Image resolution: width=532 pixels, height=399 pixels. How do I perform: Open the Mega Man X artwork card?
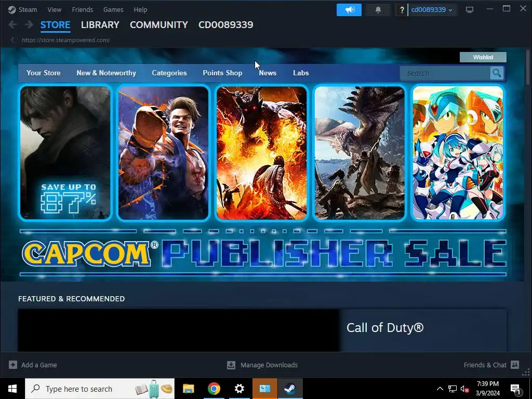(458, 153)
